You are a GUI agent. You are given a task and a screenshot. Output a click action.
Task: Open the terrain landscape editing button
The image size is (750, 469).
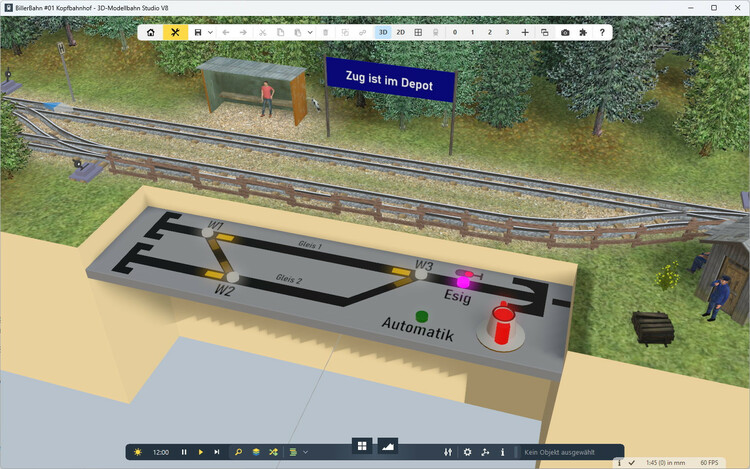(x=388, y=446)
